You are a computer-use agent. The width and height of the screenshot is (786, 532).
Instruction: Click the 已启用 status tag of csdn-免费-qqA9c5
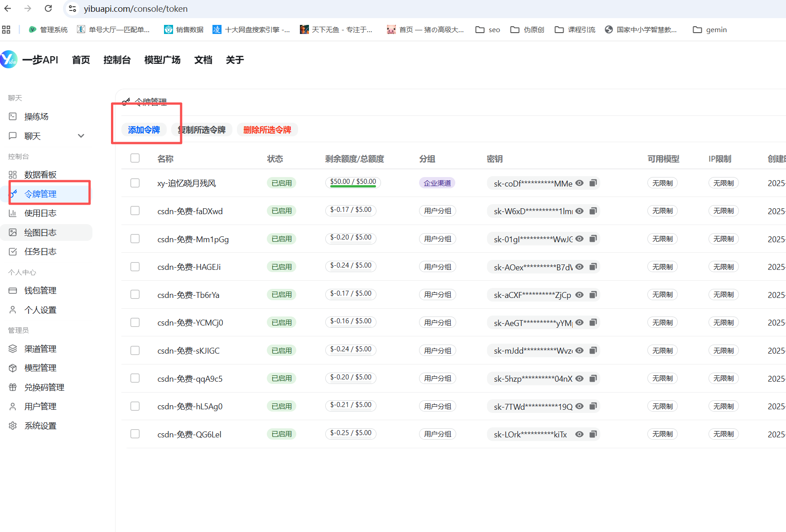(x=281, y=379)
